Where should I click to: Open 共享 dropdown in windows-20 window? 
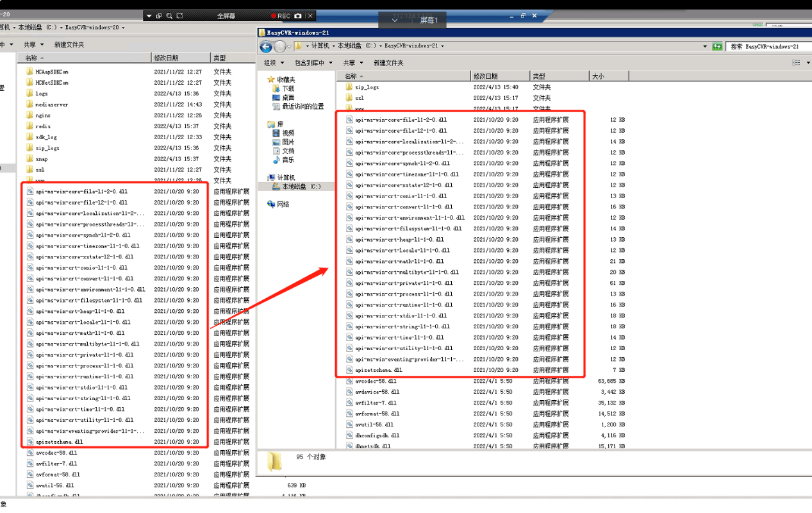tap(33, 44)
